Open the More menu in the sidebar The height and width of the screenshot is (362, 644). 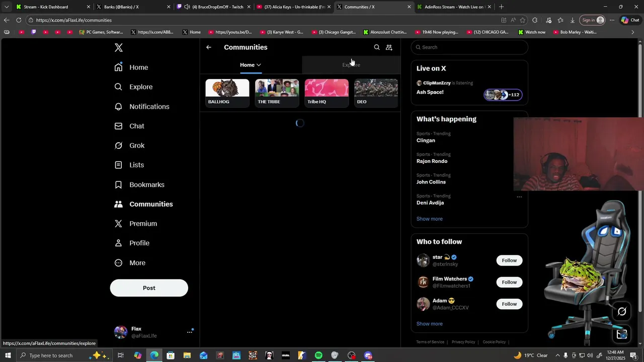(130, 263)
